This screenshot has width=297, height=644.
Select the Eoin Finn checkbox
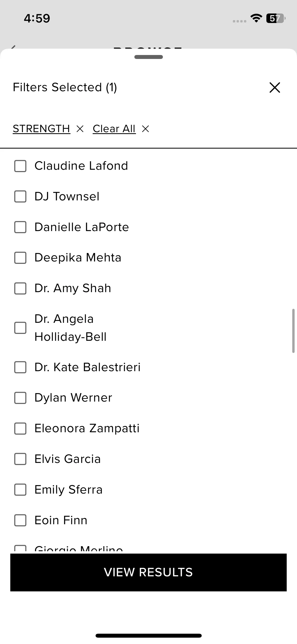pos(20,520)
